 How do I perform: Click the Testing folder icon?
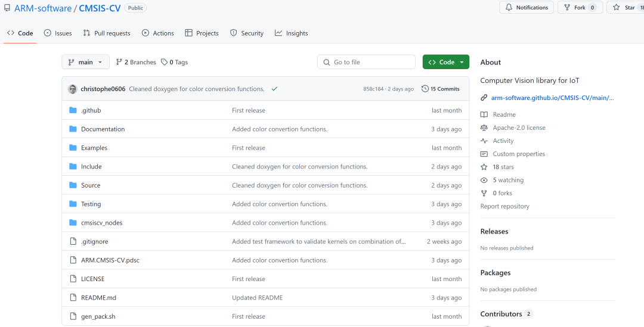tap(73, 204)
